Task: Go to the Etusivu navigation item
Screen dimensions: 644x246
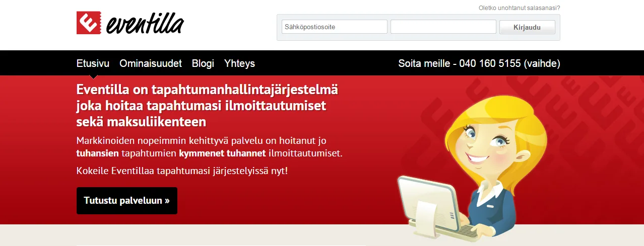Action: click(93, 63)
